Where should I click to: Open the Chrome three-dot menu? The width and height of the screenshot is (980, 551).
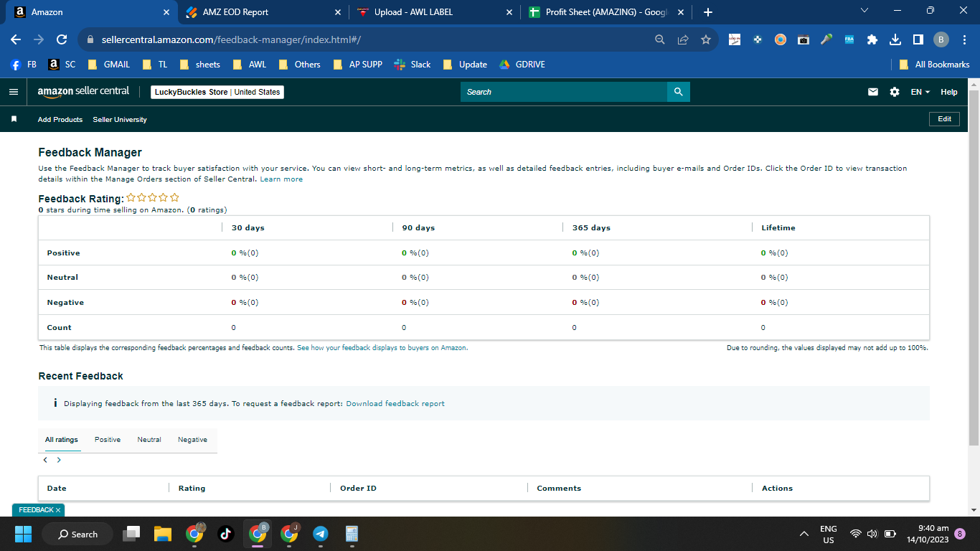click(x=964, y=39)
